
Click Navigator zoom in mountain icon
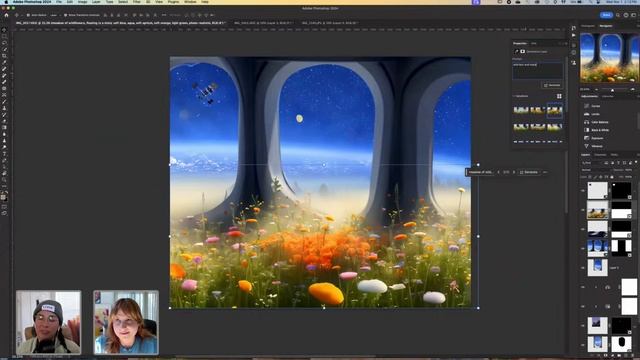click(632, 89)
